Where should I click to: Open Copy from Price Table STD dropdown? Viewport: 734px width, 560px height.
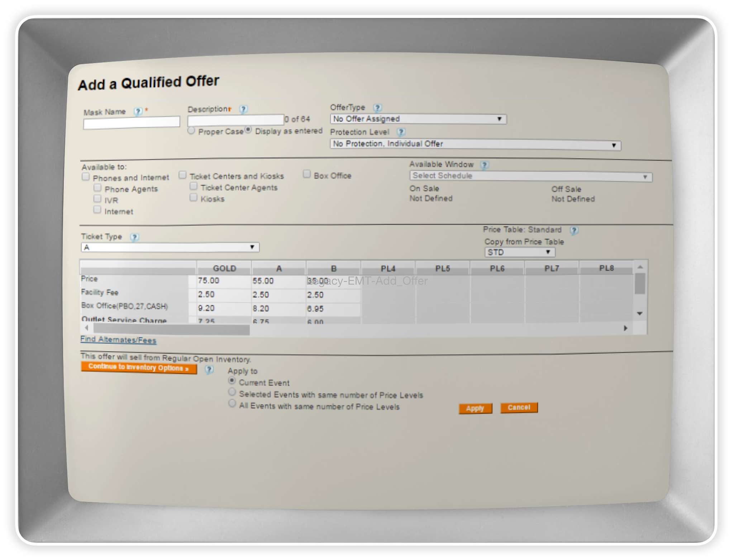pos(520,252)
